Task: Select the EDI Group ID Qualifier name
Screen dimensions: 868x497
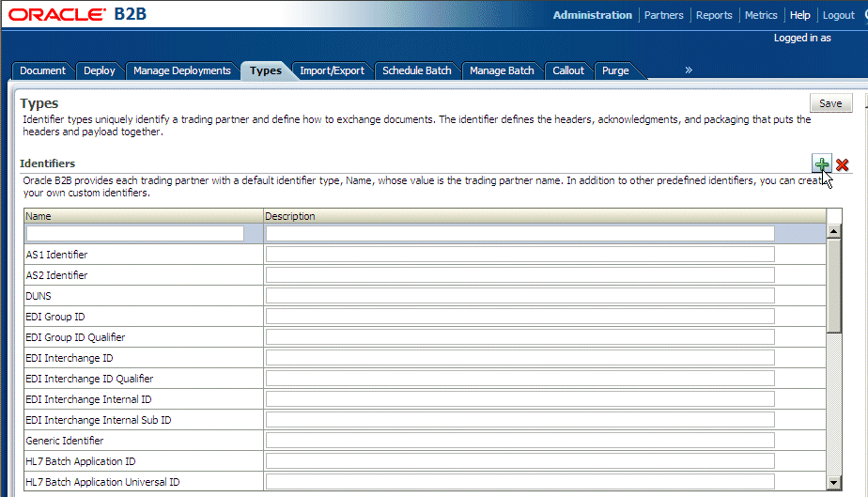Action: [75, 337]
